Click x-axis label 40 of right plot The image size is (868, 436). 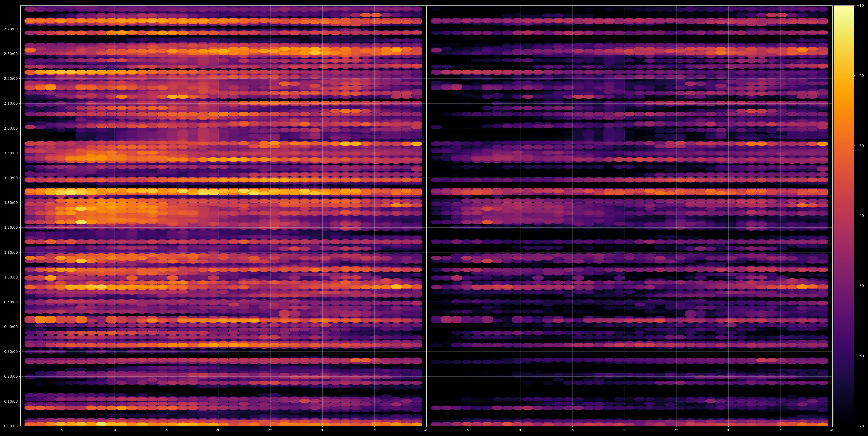coord(832,430)
